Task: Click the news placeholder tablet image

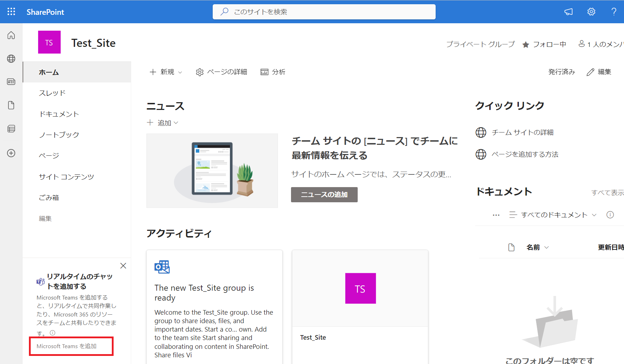Action: point(212,171)
